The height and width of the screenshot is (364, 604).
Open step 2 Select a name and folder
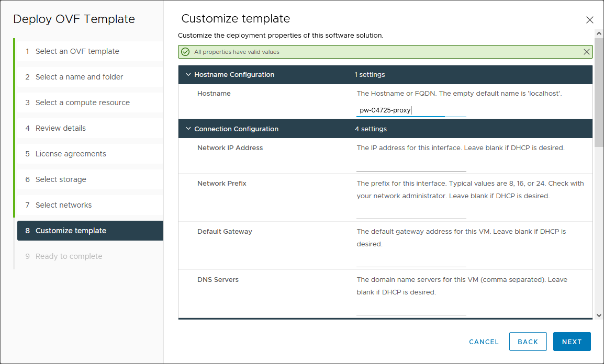point(79,77)
